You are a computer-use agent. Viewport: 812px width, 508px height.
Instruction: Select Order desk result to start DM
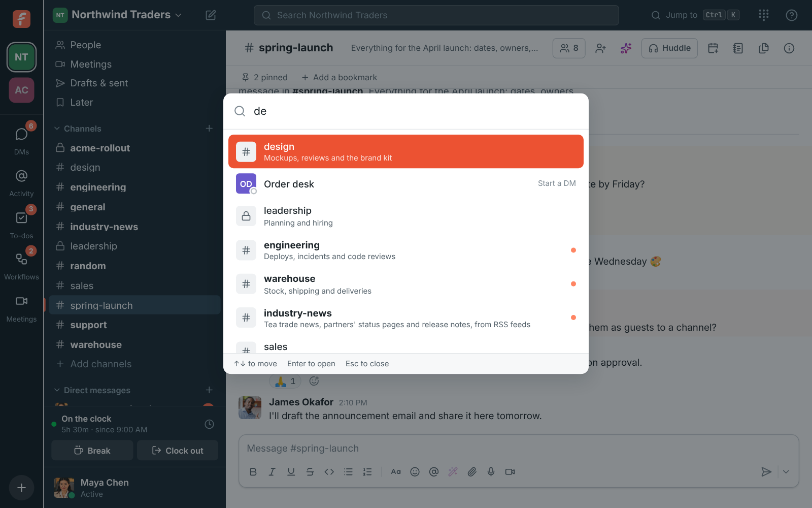[406, 184]
